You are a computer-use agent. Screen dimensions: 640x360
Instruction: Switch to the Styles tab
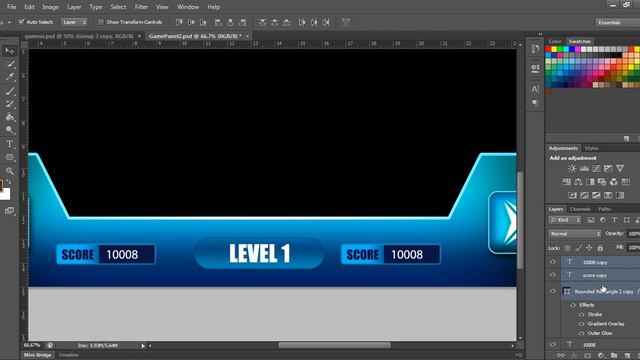click(x=591, y=148)
